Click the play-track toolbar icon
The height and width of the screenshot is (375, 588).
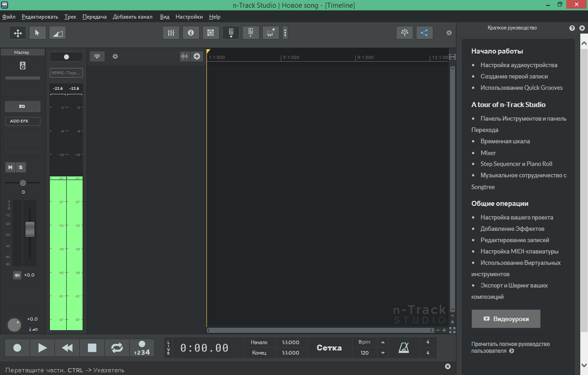(x=251, y=33)
